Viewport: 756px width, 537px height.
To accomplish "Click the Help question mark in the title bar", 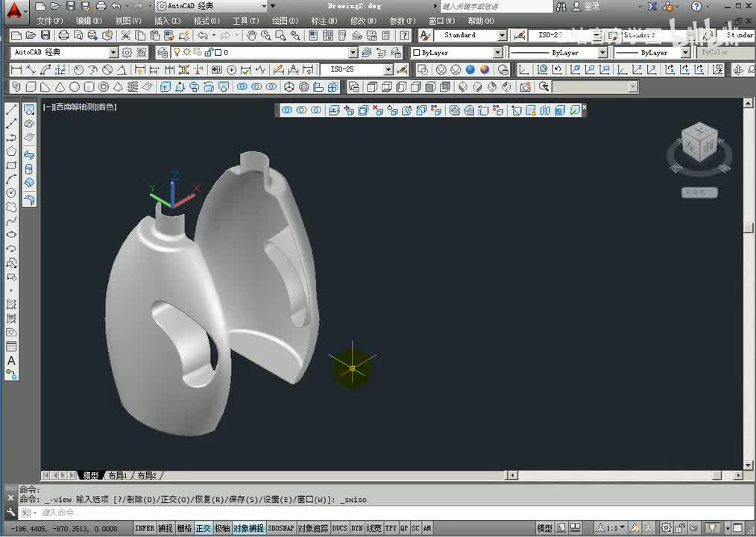I will (696, 6).
